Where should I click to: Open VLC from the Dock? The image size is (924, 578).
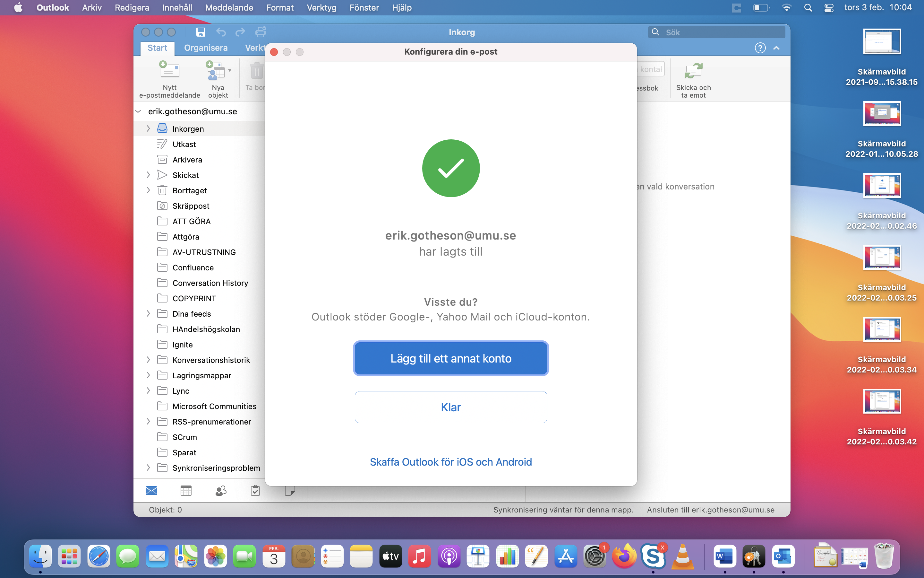click(682, 556)
